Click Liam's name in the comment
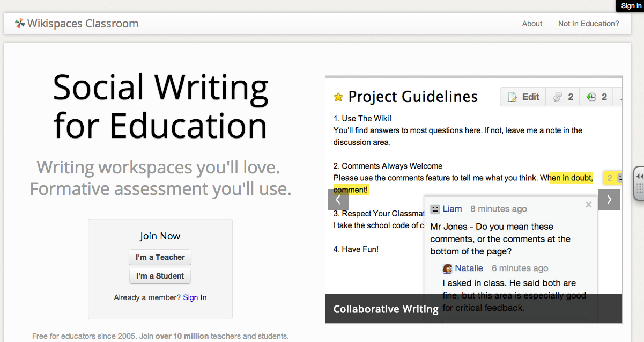644x342 pixels. pos(452,209)
